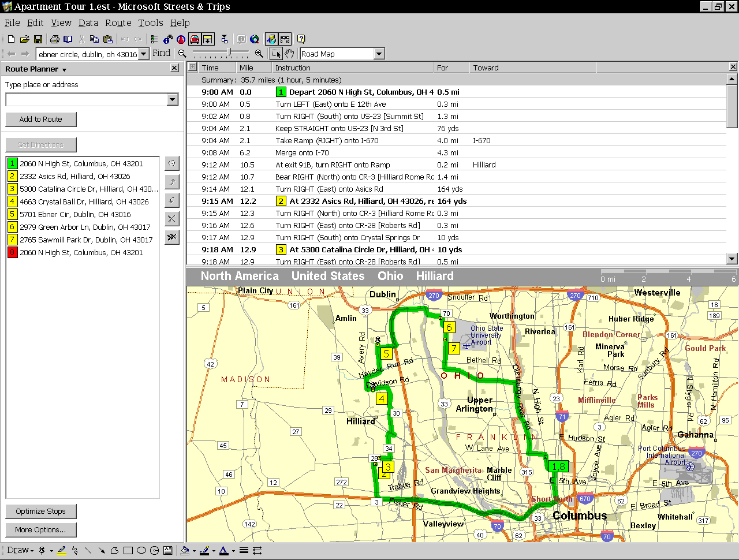Click the place or address input field

tap(87, 100)
